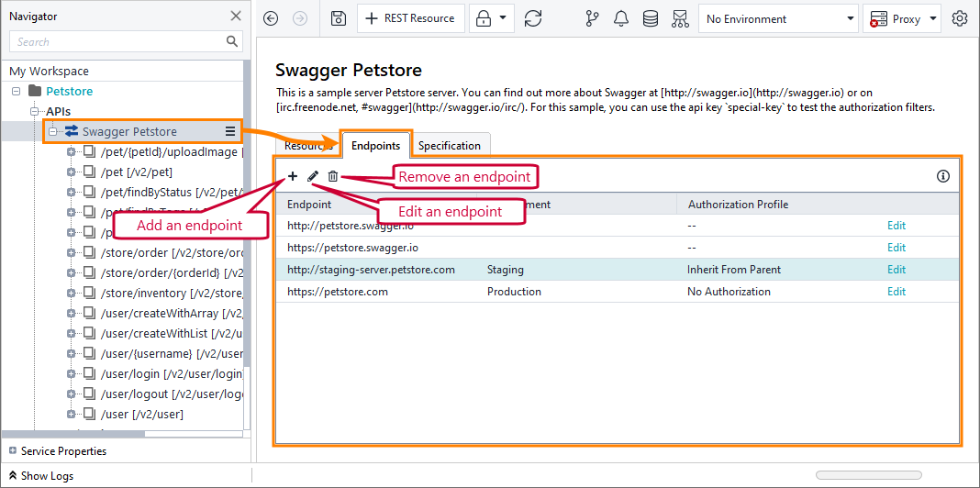The width and height of the screenshot is (980, 488).
Task: Click the refresh arrows icon
Action: click(533, 18)
